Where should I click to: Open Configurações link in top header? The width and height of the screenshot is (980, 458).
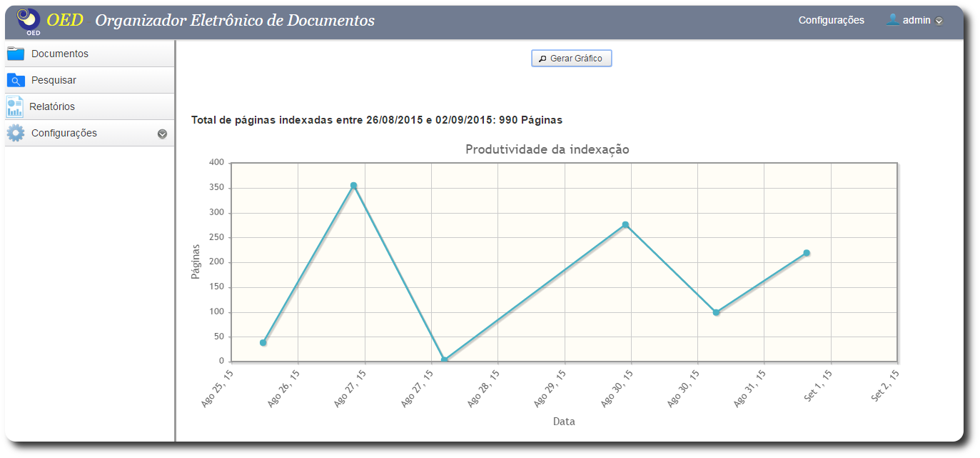point(832,20)
